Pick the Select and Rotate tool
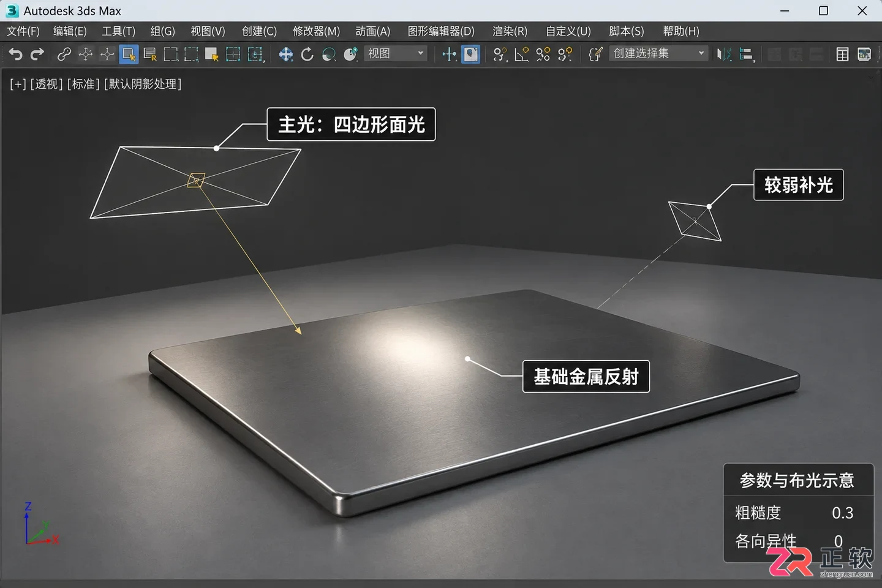 [x=307, y=55]
